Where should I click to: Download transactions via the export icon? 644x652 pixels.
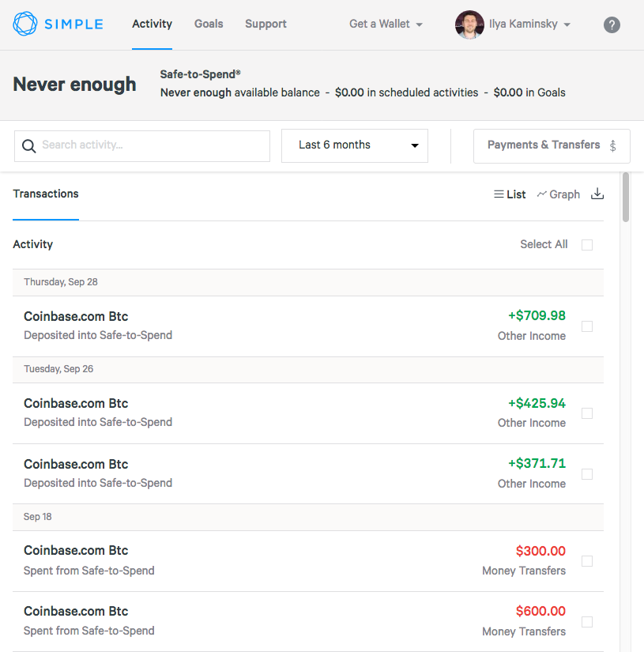point(597,194)
